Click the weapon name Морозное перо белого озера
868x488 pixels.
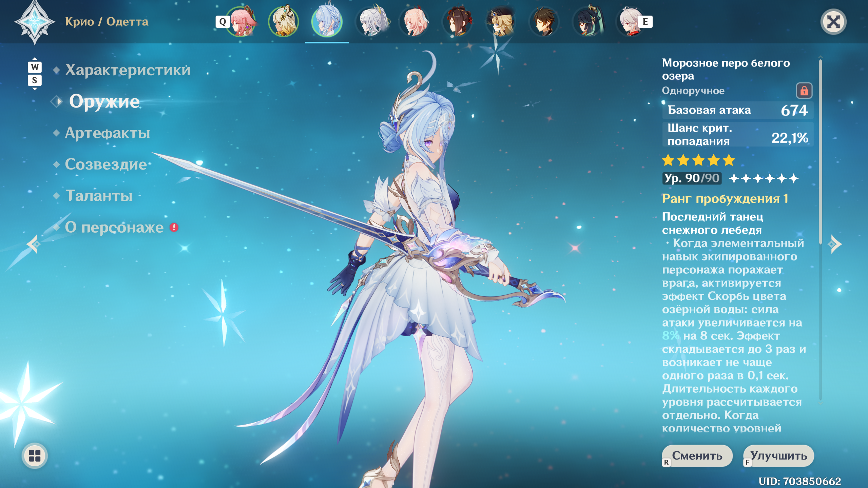click(x=726, y=69)
